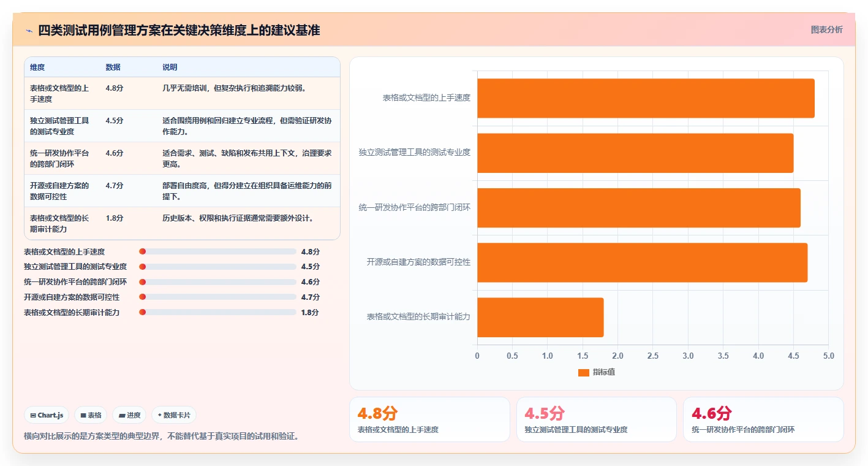Click table cell 4.5分

coord(115,121)
